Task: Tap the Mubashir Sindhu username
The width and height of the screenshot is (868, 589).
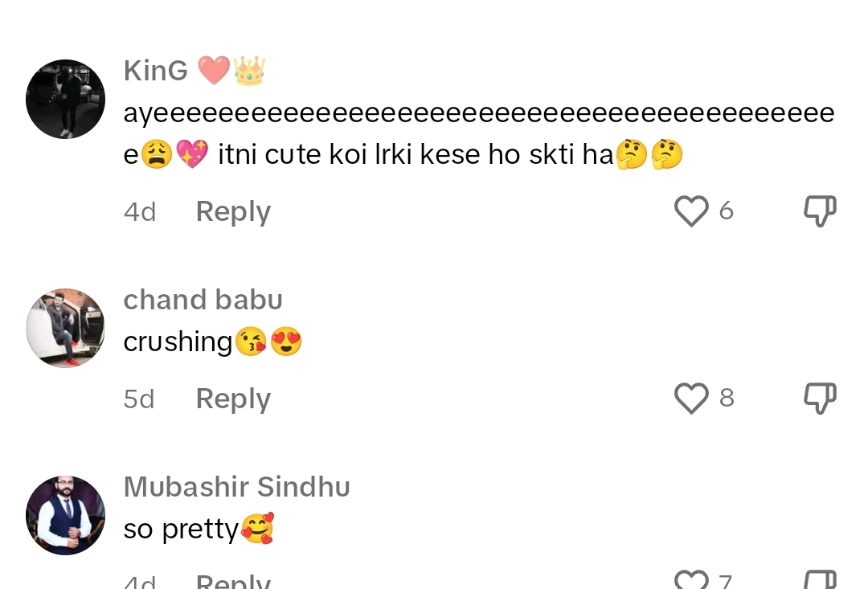Action: pyautogui.click(x=236, y=488)
